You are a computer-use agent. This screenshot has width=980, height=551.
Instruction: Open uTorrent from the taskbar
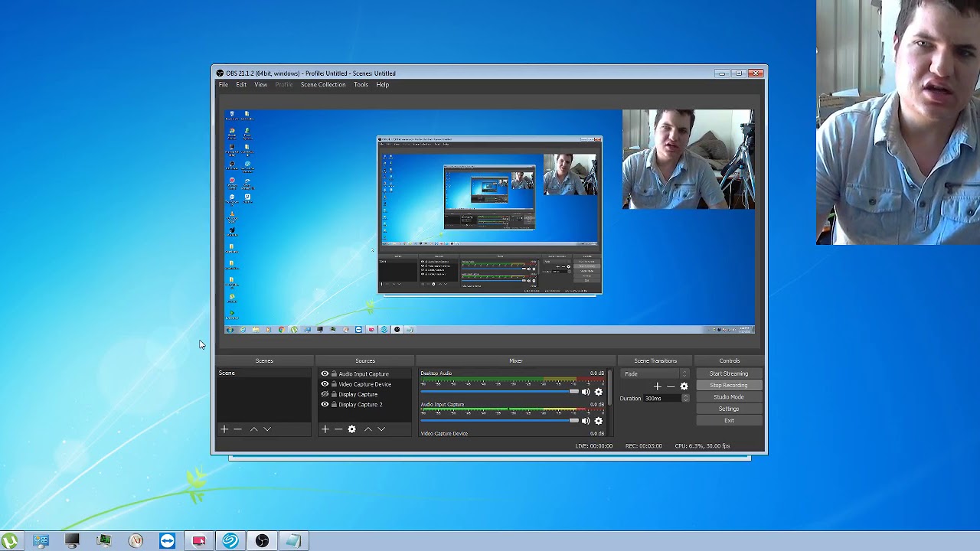(x=10, y=541)
